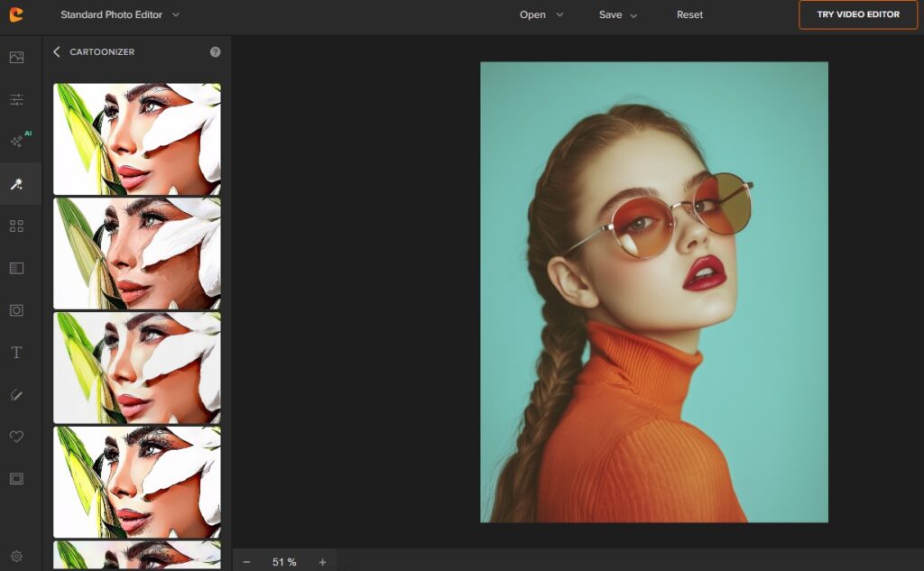Select the Text tool icon
Image resolution: width=924 pixels, height=571 pixels.
click(16, 353)
